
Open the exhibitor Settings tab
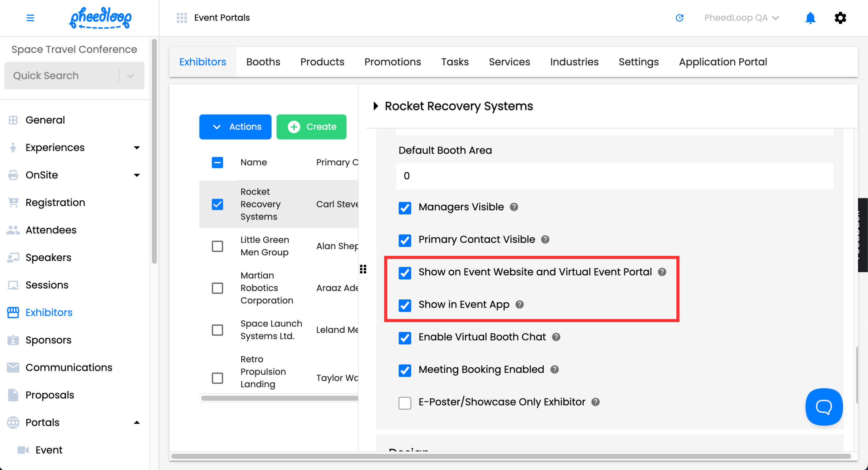click(638, 62)
